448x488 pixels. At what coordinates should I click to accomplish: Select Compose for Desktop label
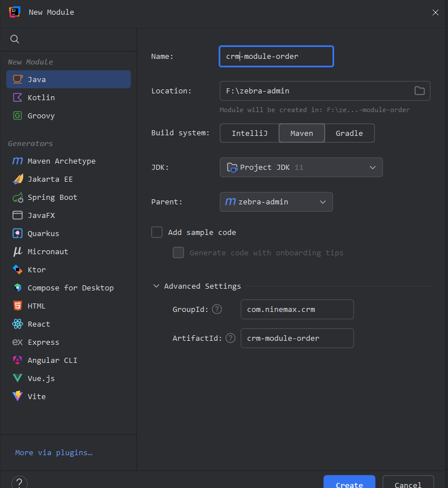tap(71, 288)
